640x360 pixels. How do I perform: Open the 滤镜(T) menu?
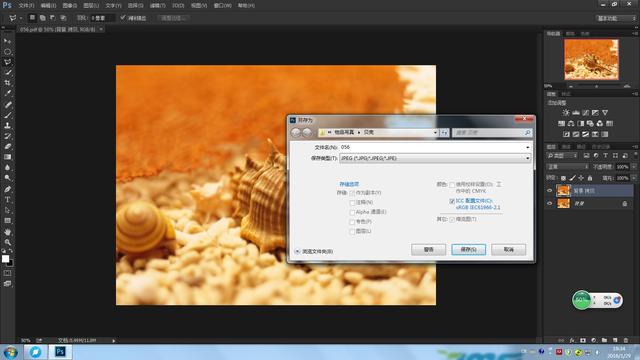point(157,6)
